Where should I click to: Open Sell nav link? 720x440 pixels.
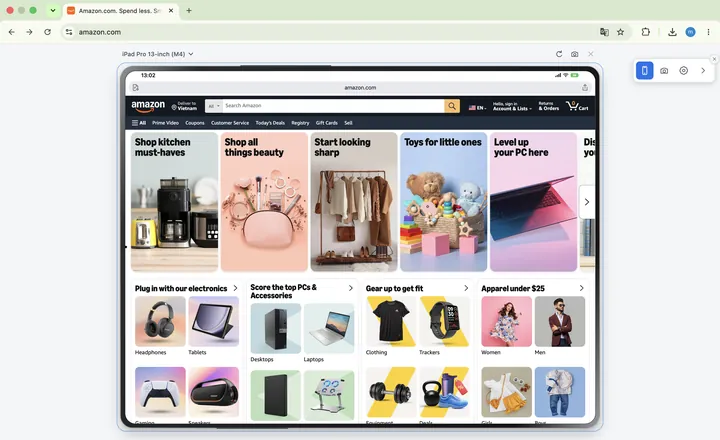[x=349, y=123]
